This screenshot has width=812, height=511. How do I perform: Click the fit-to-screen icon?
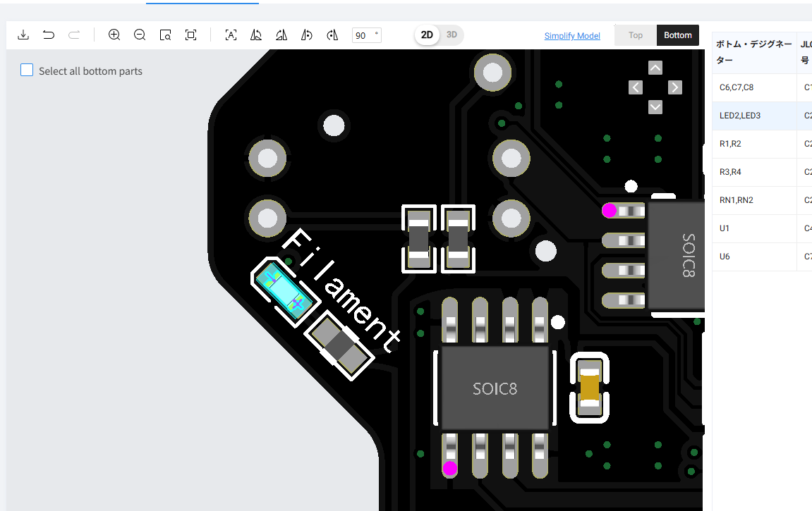191,35
